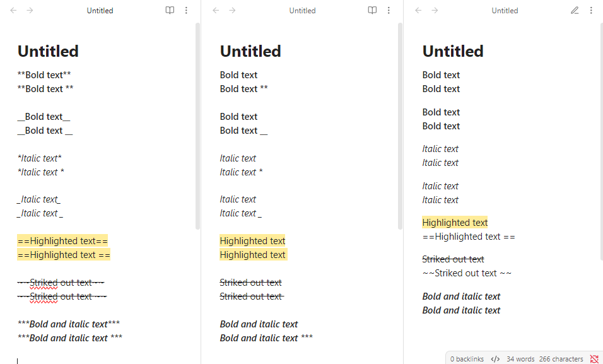Viewport: 603px width, 364px height.
Task: Toggle reading view in middle pane
Action: point(372,10)
